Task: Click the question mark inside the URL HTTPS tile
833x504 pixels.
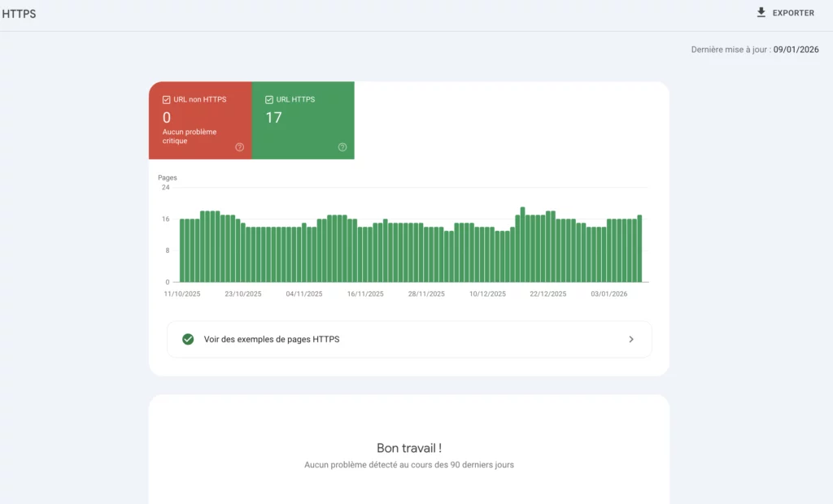Action: pyautogui.click(x=343, y=147)
